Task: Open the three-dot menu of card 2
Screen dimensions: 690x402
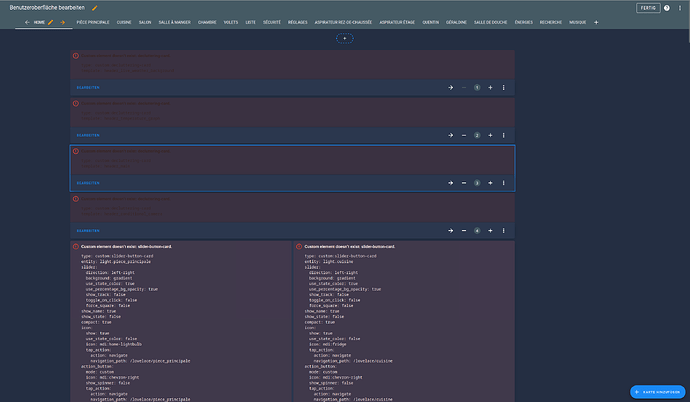Action: (503, 135)
